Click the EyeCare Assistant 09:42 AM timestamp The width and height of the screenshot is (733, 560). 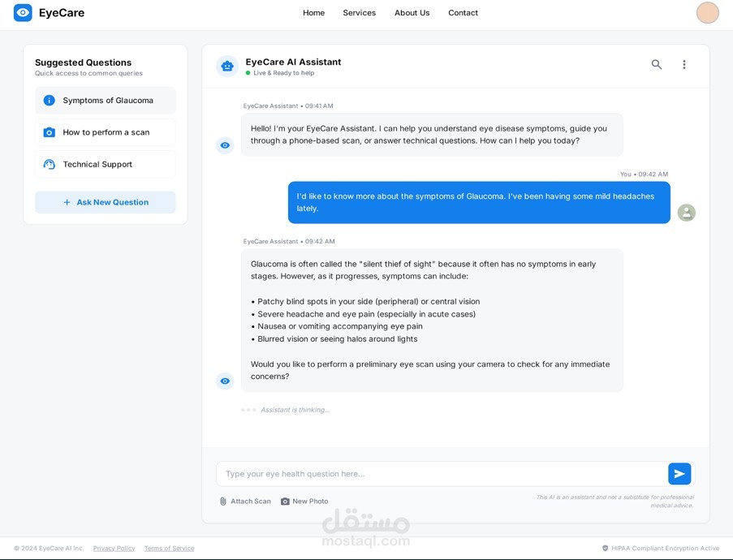click(x=289, y=241)
